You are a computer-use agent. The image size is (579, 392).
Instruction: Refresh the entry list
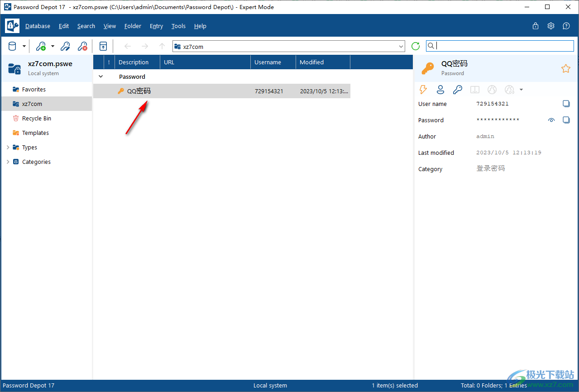point(416,46)
